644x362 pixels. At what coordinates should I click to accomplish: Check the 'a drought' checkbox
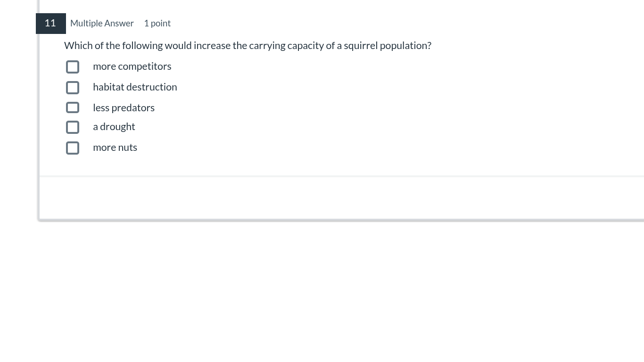72,127
